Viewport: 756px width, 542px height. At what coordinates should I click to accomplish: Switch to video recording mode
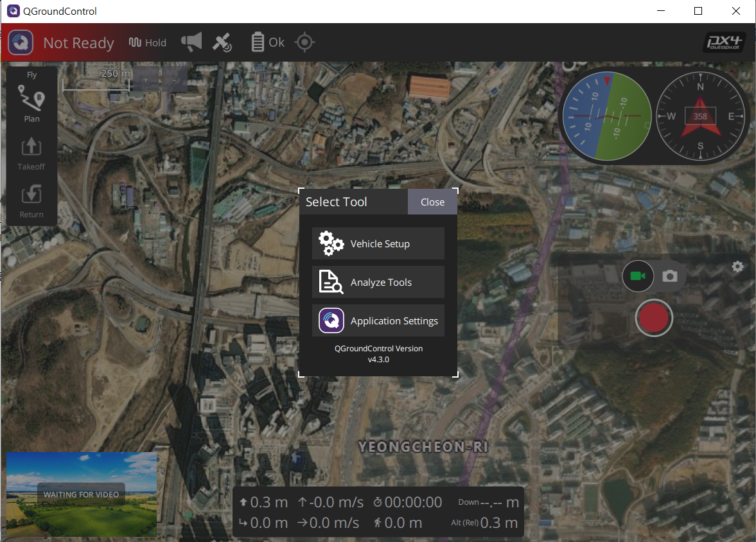point(638,276)
